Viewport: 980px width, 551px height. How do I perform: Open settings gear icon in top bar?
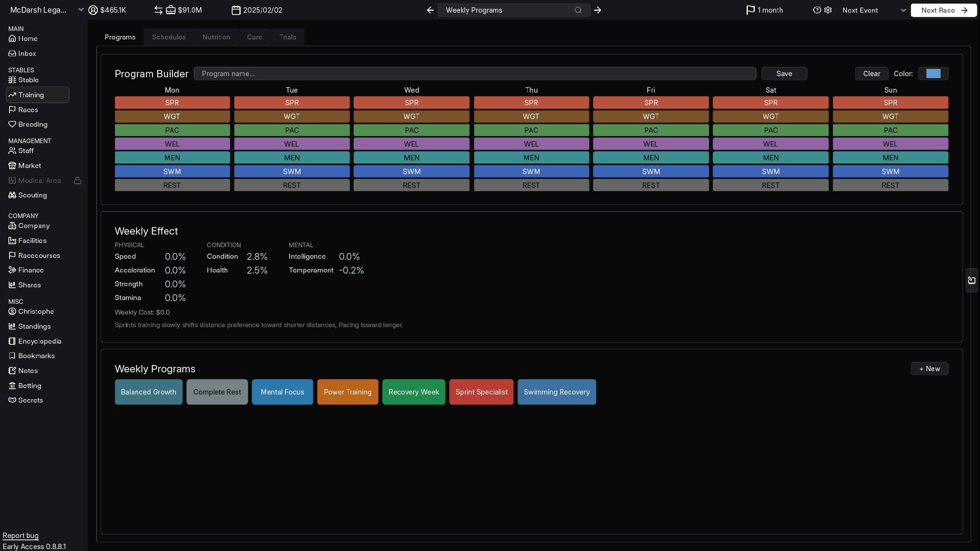point(828,10)
